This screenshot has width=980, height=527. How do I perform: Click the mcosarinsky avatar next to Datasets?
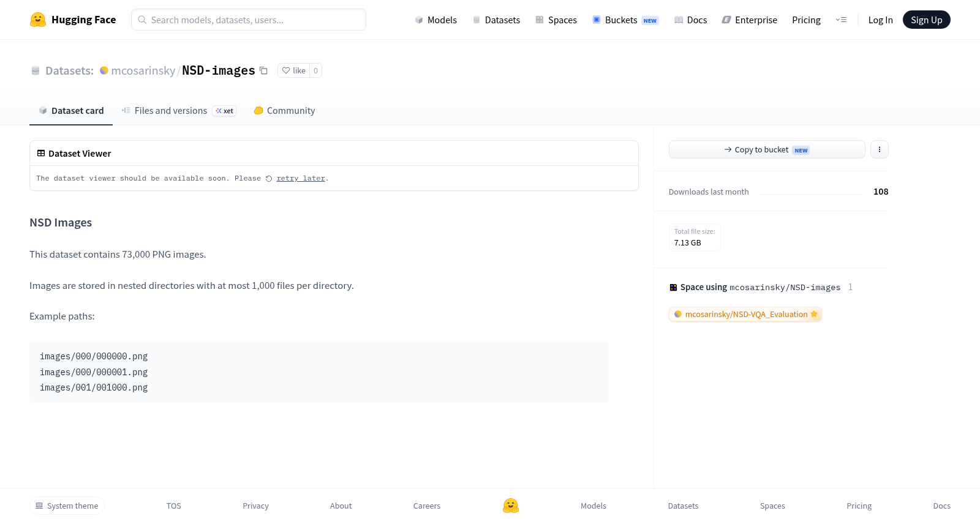(x=104, y=70)
